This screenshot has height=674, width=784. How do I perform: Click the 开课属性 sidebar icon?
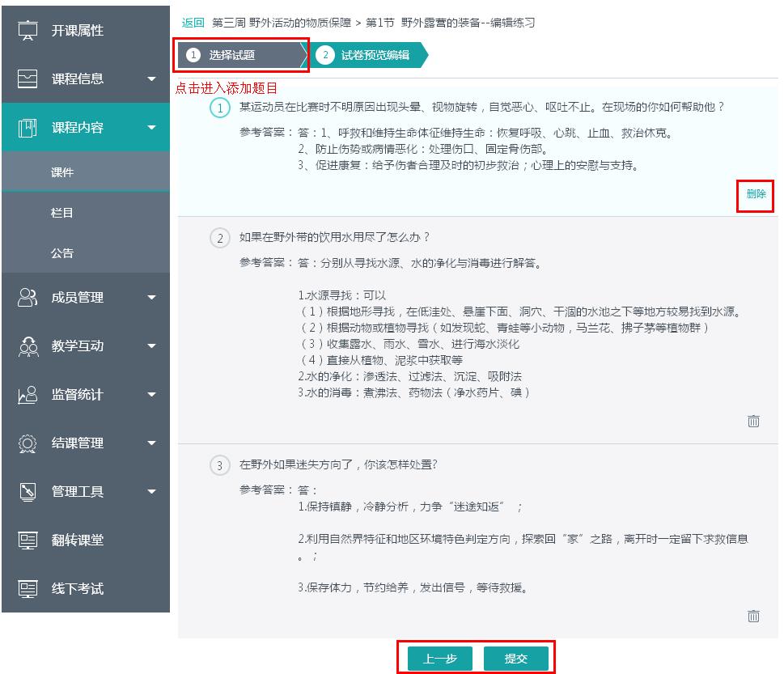(x=28, y=31)
